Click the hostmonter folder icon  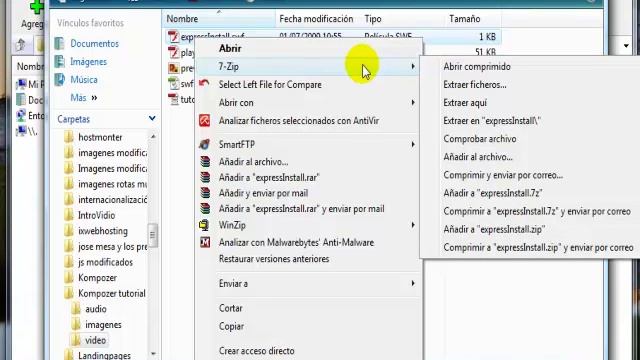(69, 137)
